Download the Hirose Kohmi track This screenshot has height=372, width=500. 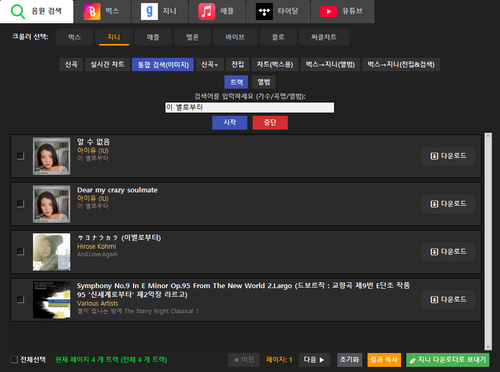[x=448, y=252]
